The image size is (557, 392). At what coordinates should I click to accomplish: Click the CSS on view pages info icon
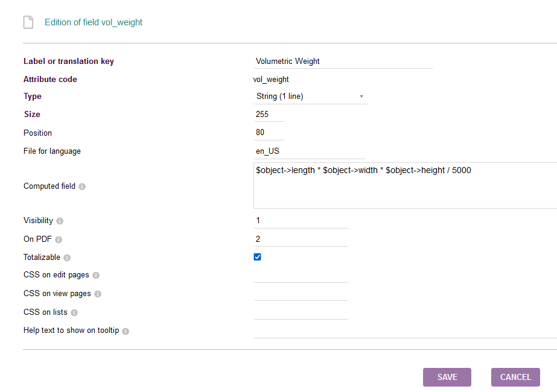[x=98, y=294]
